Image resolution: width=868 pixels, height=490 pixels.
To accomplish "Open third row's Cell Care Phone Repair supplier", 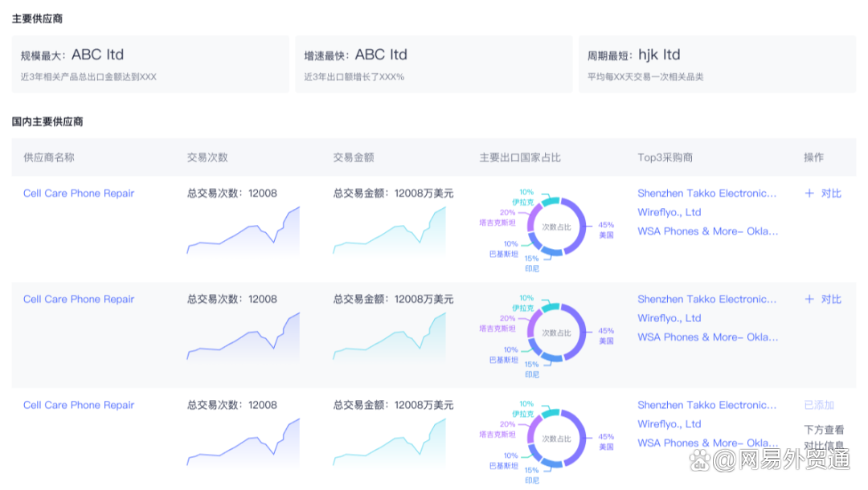I will point(79,406).
